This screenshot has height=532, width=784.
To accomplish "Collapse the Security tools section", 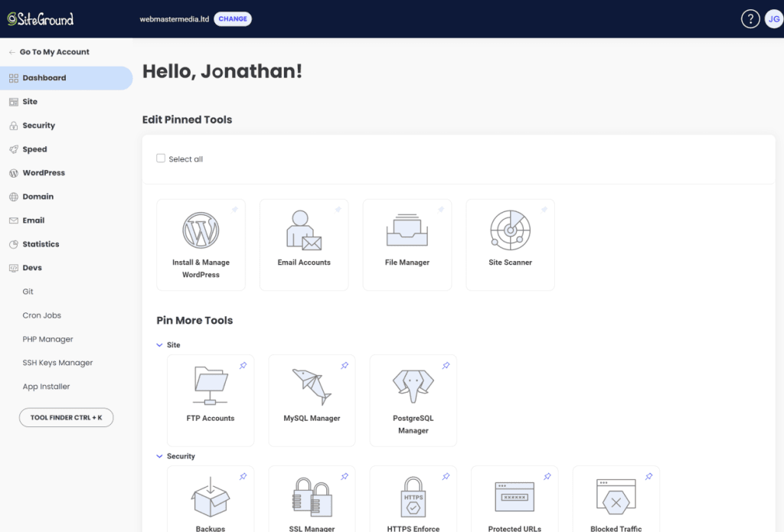I will [160, 456].
